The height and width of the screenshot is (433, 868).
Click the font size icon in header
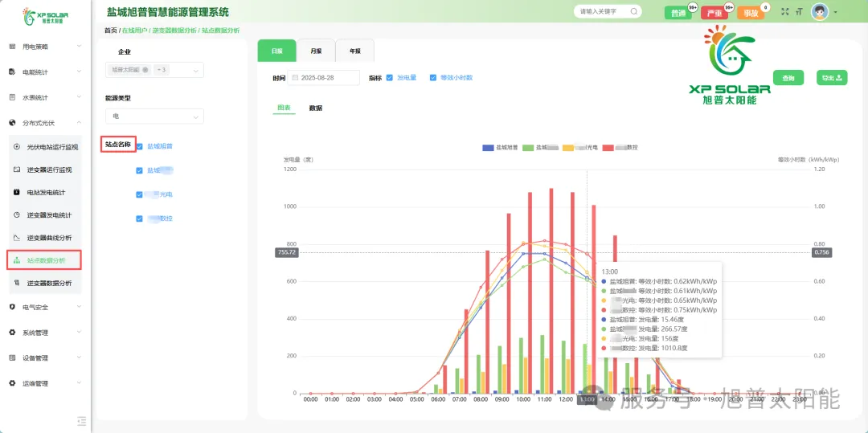[x=799, y=12]
